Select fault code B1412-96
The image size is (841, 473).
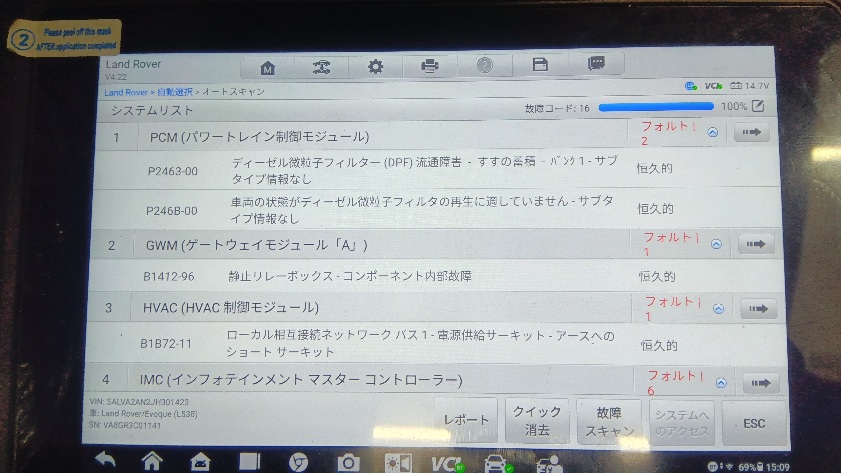[x=168, y=277]
